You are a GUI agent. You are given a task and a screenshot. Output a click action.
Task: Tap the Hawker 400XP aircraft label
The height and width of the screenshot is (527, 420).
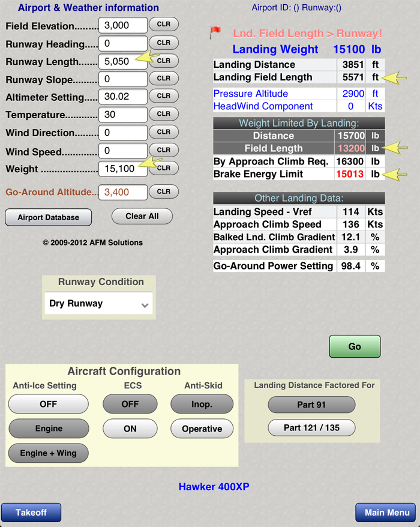pos(214,487)
